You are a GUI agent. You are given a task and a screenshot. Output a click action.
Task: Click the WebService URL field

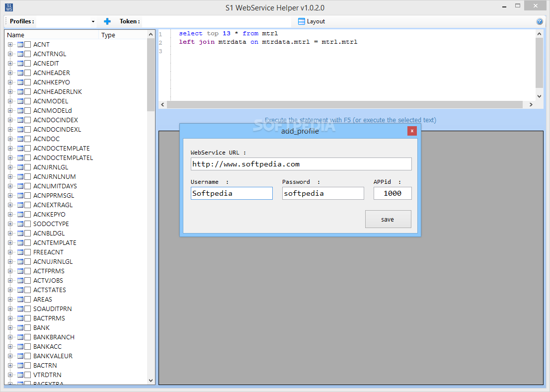(301, 164)
